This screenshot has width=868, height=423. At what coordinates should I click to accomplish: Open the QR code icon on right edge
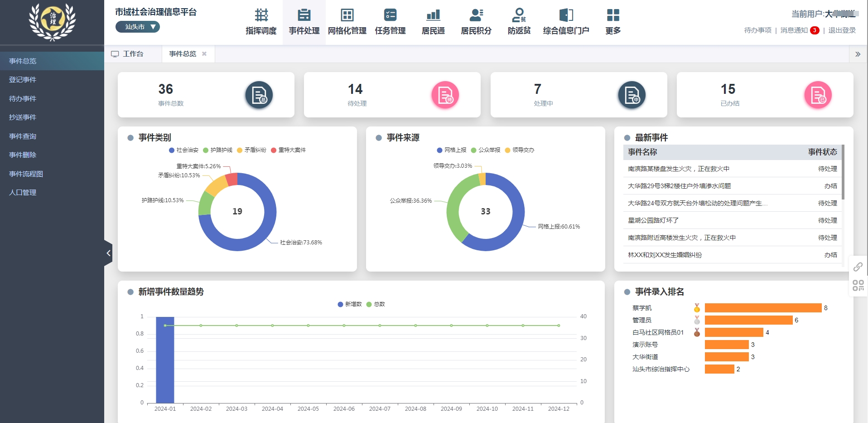pos(858,285)
